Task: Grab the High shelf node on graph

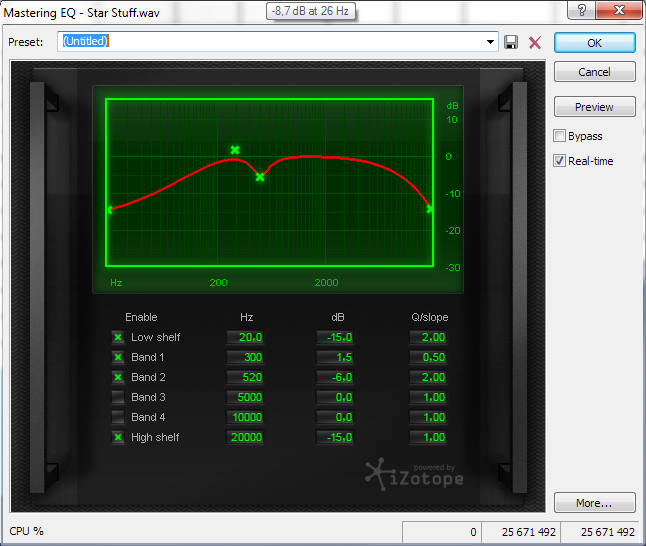Action: 429,209
